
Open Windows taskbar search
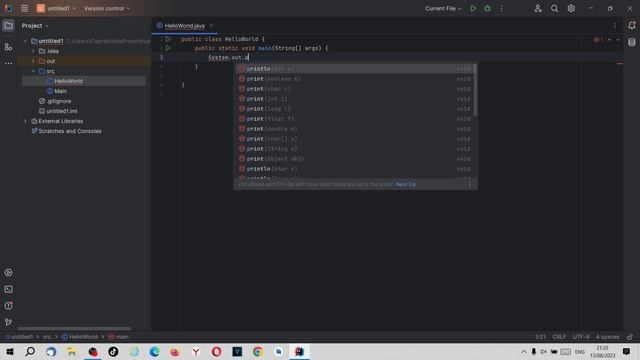click(x=30, y=351)
